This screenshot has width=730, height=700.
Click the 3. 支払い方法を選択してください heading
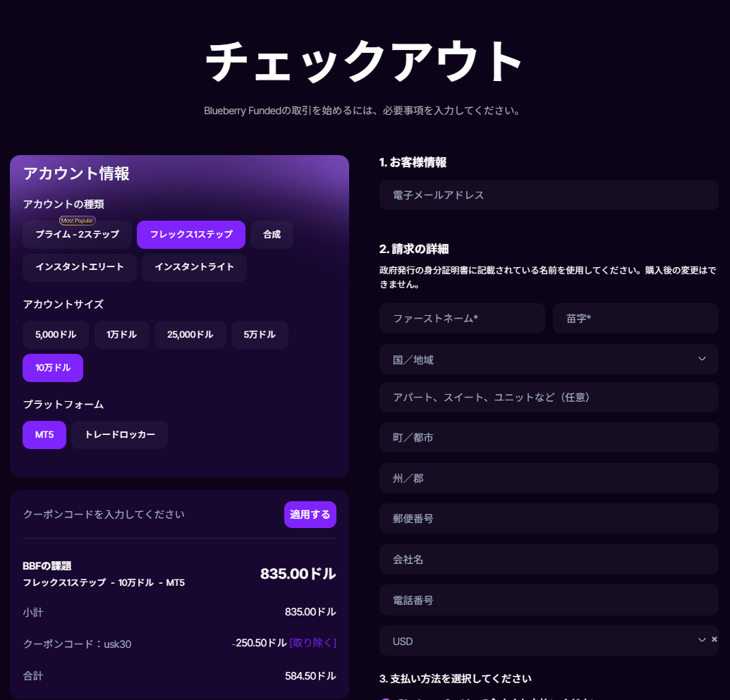tap(456, 679)
